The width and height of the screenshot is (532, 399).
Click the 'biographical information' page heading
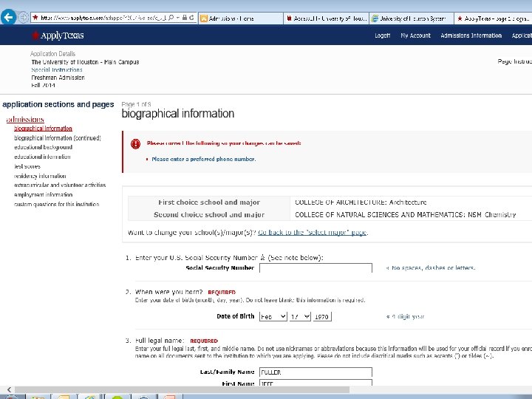[x=178, y=114]
